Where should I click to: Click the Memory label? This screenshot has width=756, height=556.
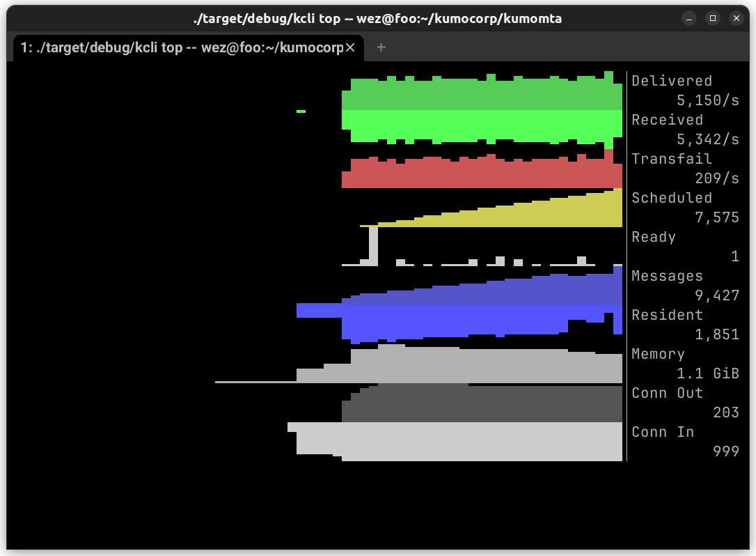tap(658, 354)
